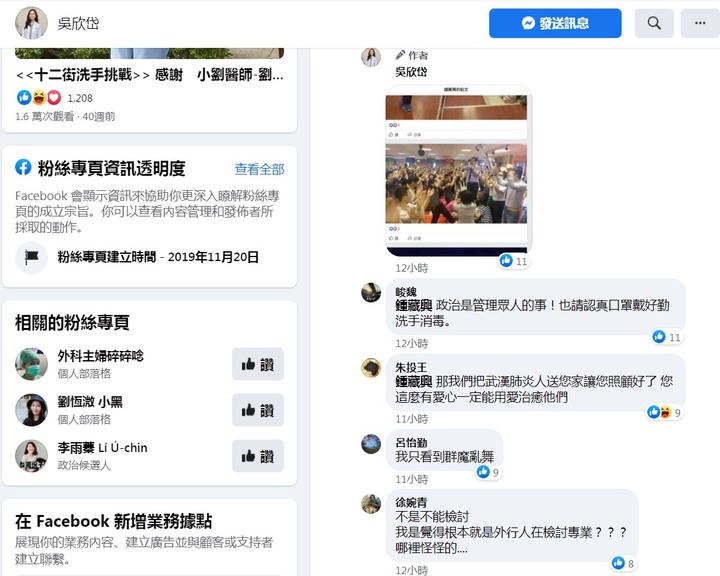Image resolution: width=720 pixels, height=576 pixels.
Task: Open 劉恆溦 小黑 page name
Action: 90,402
